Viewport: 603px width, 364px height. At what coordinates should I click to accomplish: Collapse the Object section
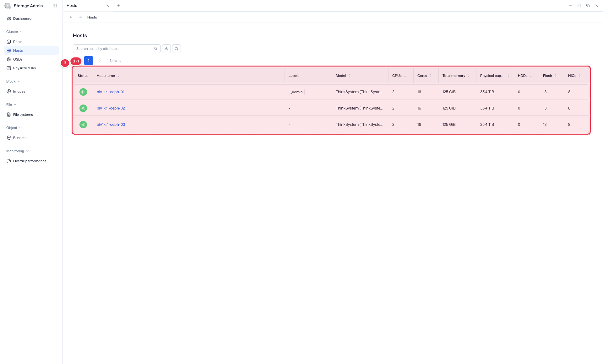tap(14, 128)
